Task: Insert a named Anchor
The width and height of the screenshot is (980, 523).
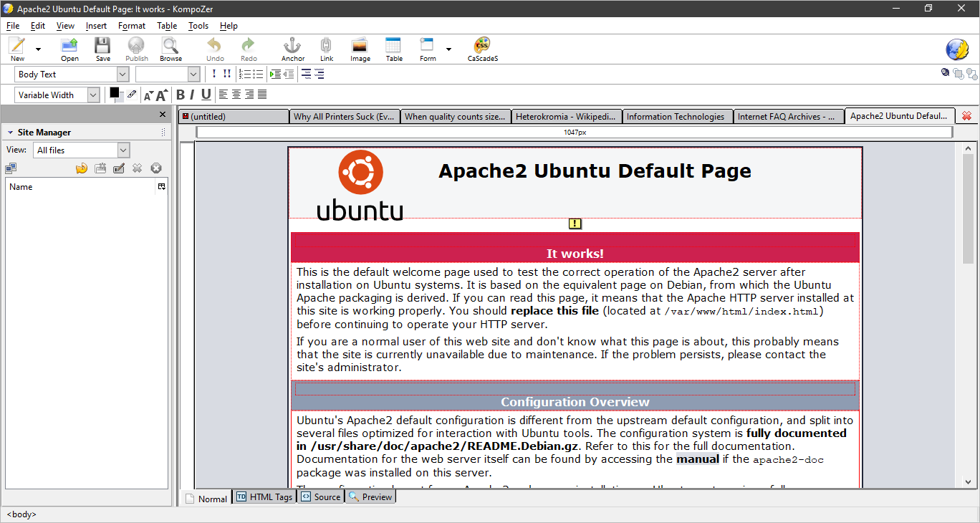Action: (292, 49)
